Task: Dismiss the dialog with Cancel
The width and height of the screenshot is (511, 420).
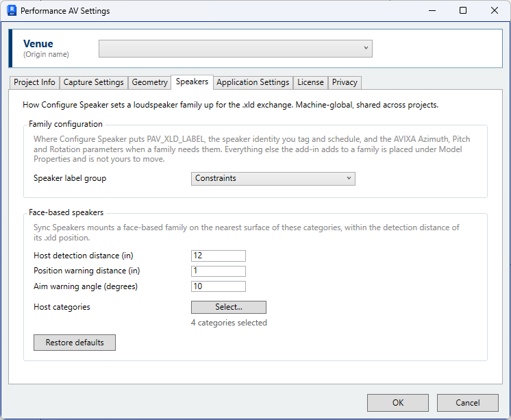Action: pos(468,403)
